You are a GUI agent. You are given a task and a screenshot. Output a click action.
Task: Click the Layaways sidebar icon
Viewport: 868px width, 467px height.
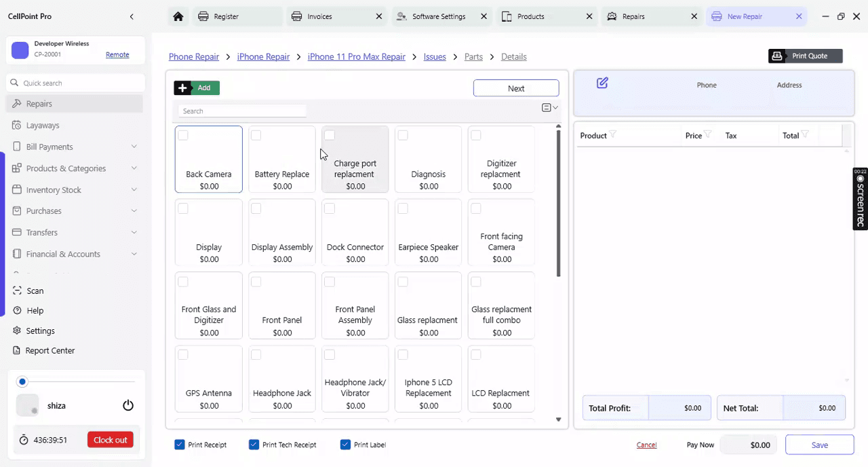click(x=17, y=125)
